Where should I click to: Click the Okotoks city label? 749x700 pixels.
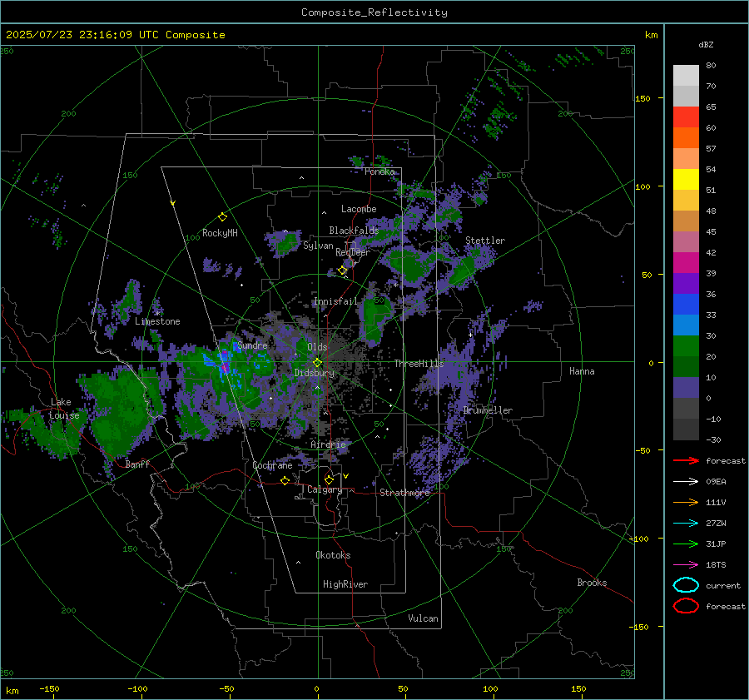coord(333,555)
